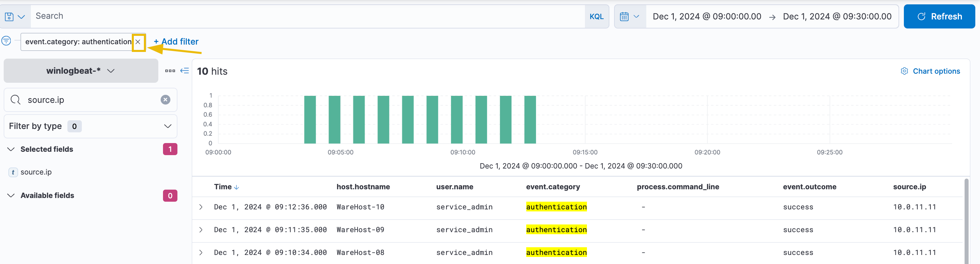
Task: Clear the source.ip field search
Action: pos(165,100)
